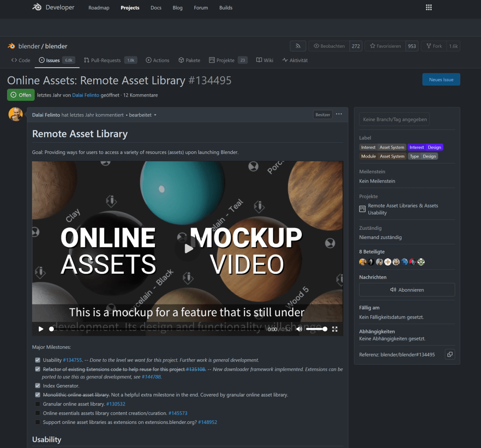Click the Blender Developer logo
The width and height of the screenshot is (481, 448).
coord(53,7)
